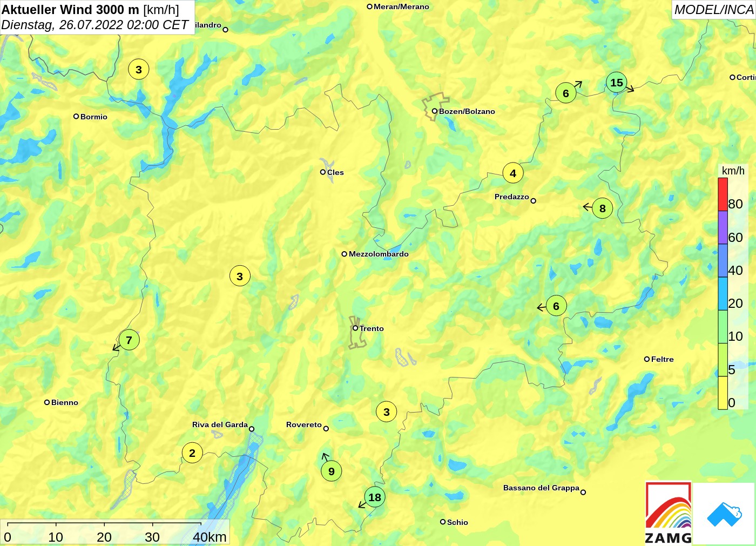Click the Cles label

pos(335,172)
